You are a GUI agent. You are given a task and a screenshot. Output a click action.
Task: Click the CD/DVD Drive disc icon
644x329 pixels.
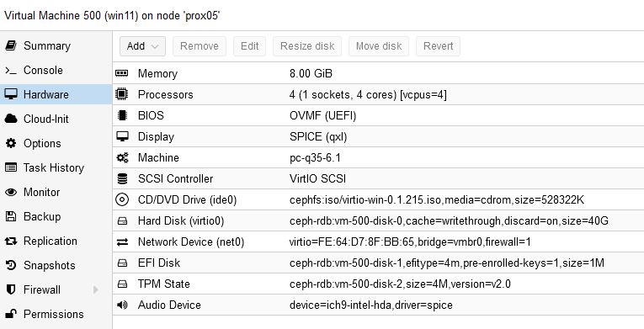click(x=122, y=199)
